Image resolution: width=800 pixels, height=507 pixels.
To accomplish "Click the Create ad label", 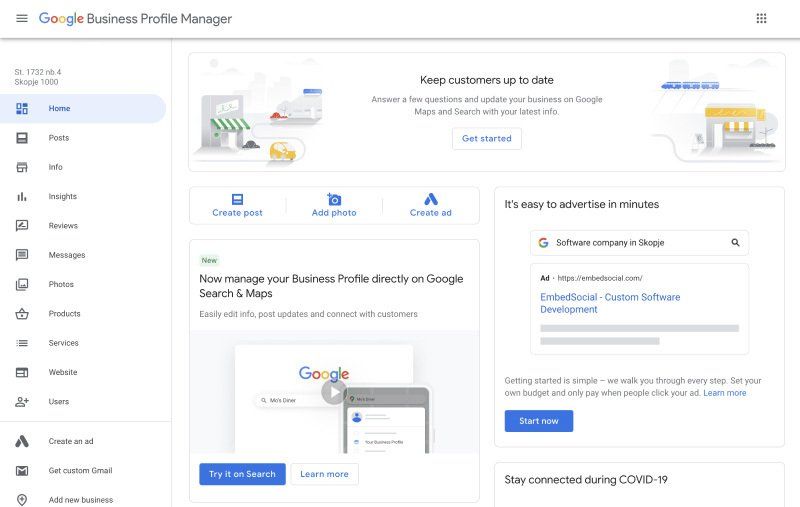I will (431, 213).
